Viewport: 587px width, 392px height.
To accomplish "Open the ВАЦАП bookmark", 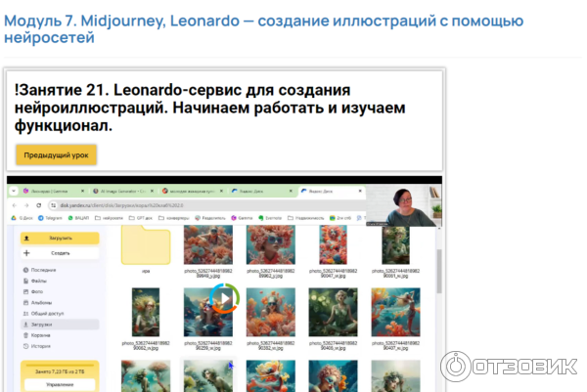I will 78,218.
